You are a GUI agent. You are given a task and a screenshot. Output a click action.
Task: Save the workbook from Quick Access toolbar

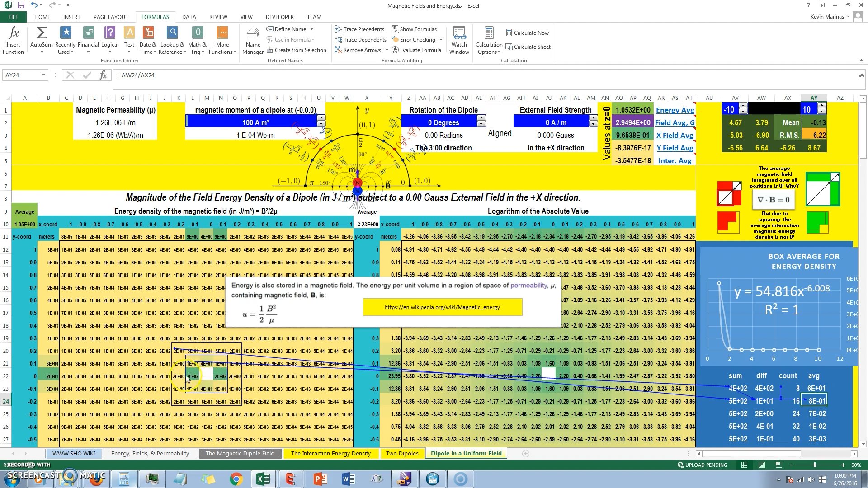[x=21, y=5]
